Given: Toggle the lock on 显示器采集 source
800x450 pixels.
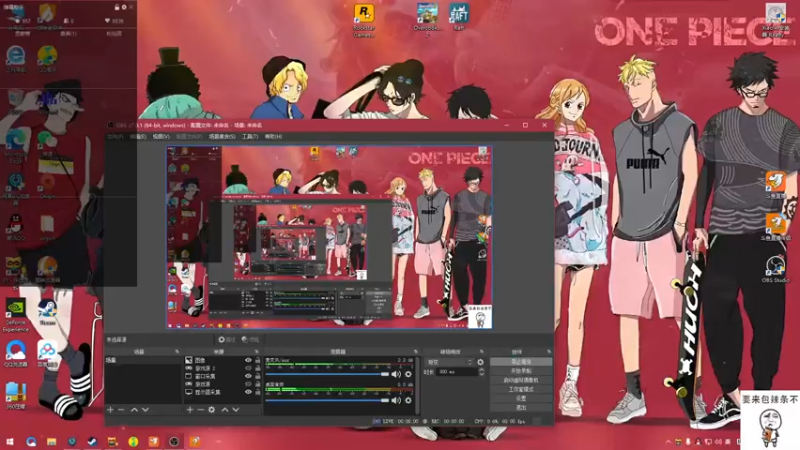Looking at the screenshot, I should 257,392.
